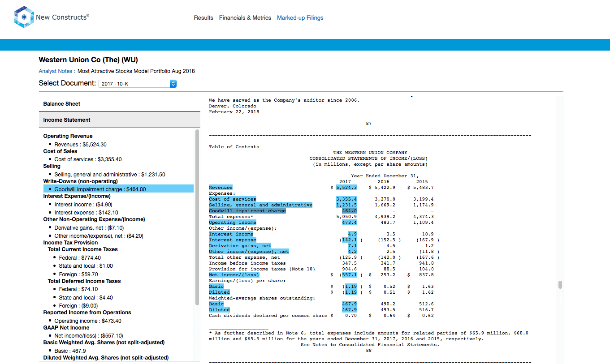This screenshot has height=364, width=610.
Task: Open the Select Document dropdown
Action: 138,84
